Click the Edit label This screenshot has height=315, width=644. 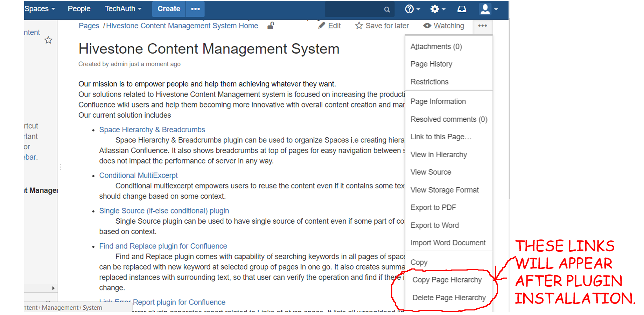334,26
